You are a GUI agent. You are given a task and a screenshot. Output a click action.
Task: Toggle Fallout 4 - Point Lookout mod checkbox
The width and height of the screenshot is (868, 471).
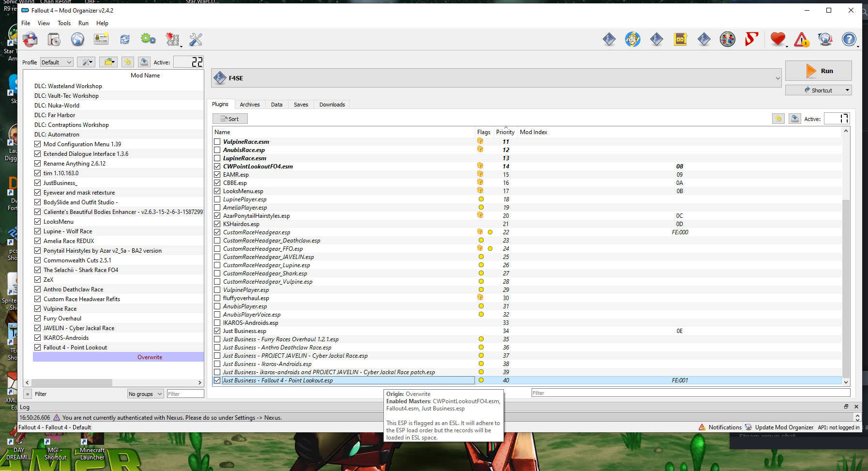click(38, 347)
